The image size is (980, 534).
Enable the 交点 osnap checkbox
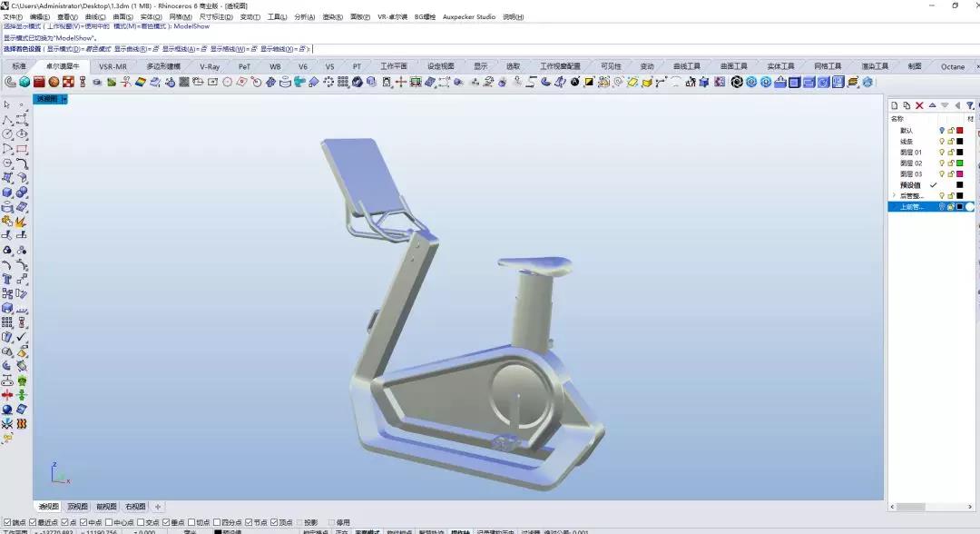coord(141,522)
